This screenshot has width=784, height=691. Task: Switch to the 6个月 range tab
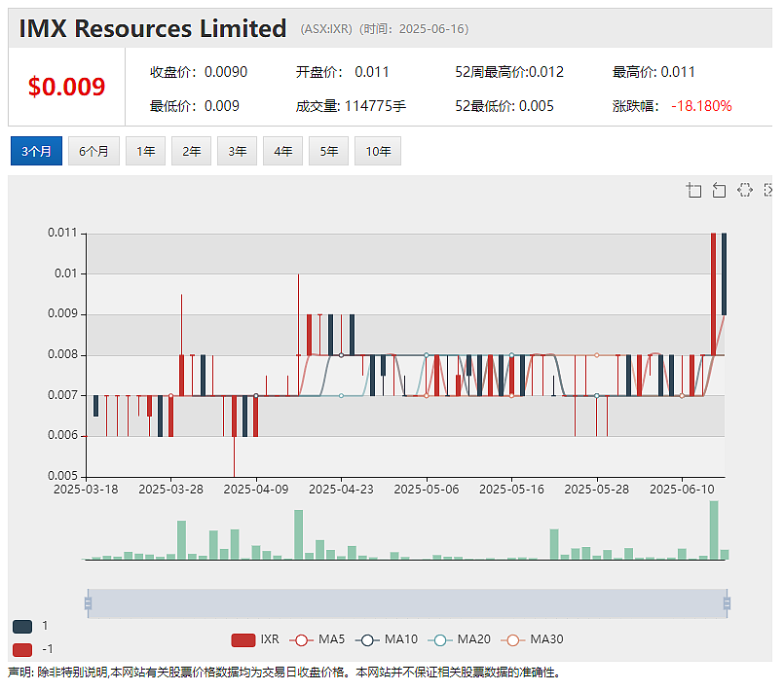[x=93, y=151]
